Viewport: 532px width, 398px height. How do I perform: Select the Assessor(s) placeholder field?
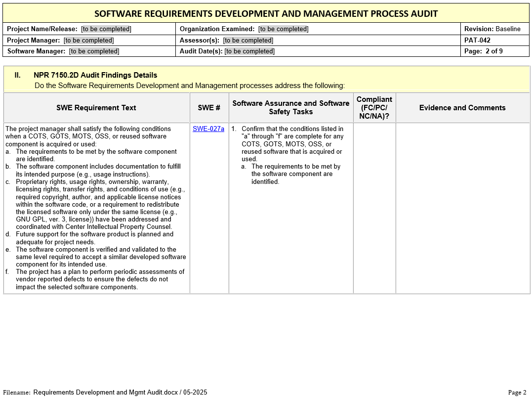click(x=248, y=41)
